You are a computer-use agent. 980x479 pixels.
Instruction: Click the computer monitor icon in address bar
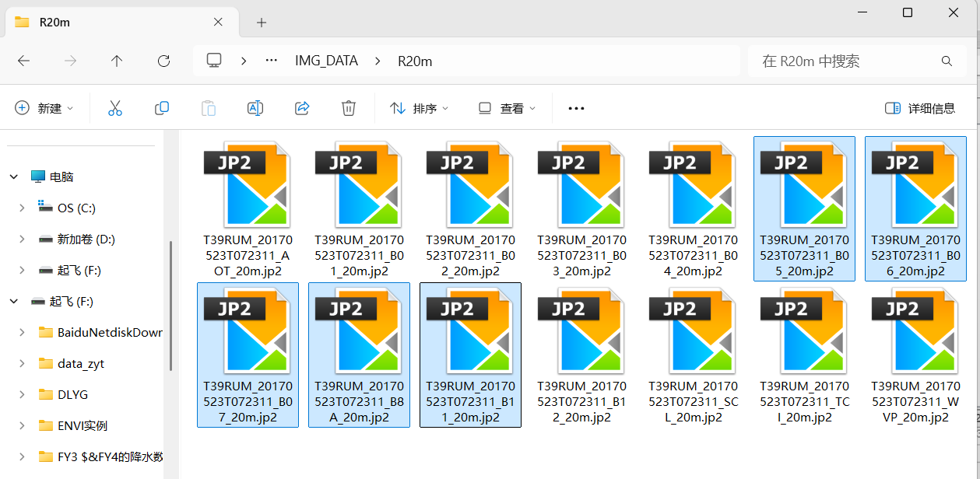coord(214,61)
